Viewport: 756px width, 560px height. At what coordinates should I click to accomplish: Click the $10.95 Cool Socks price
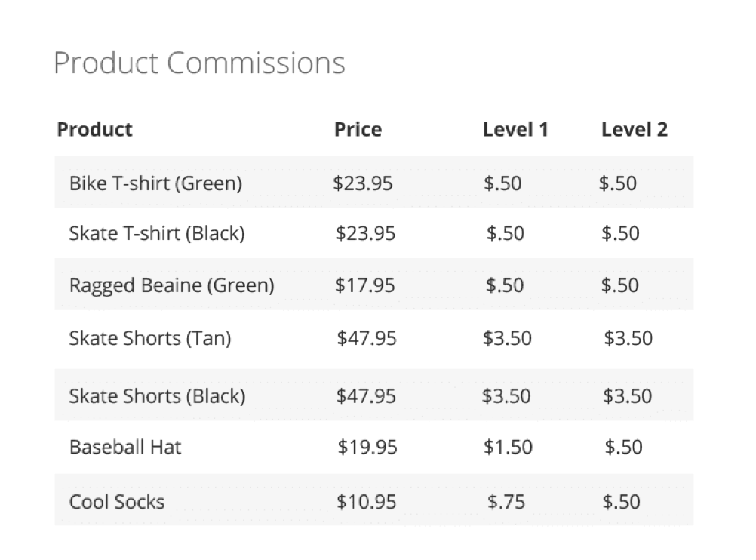[366, 502]
